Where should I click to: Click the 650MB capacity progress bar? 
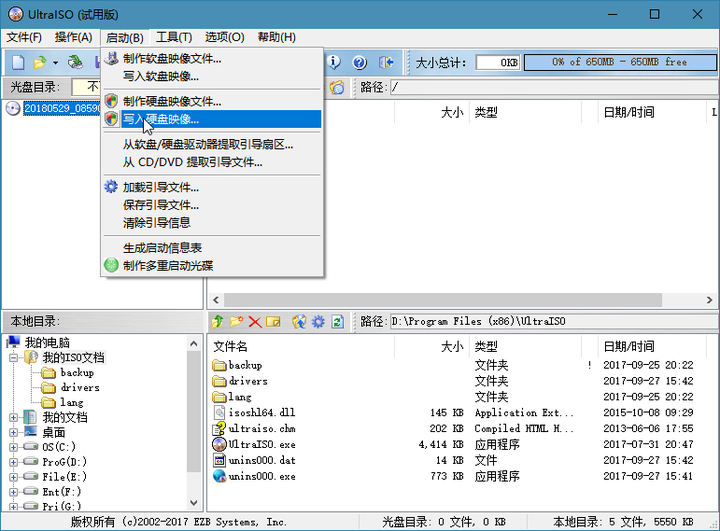click(620, 62)
